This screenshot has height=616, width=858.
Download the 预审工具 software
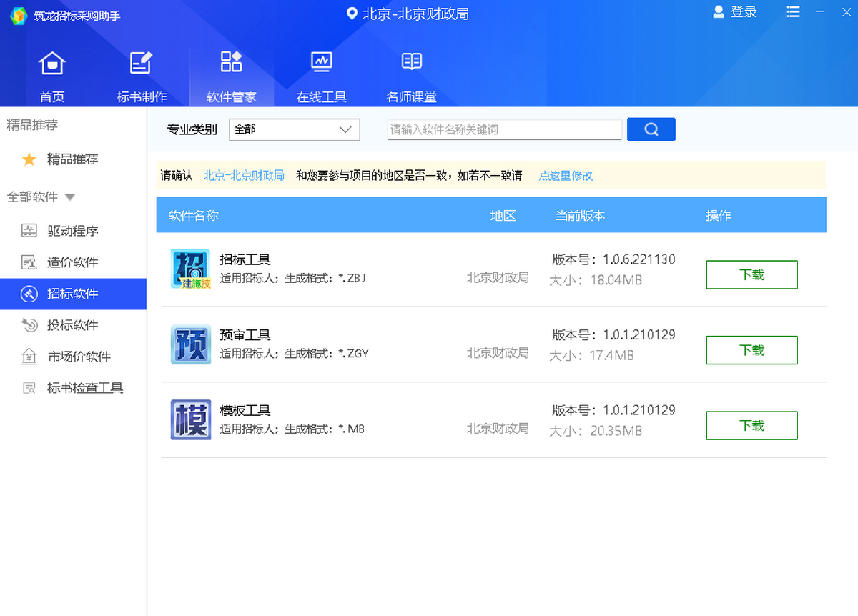point(751,350)
